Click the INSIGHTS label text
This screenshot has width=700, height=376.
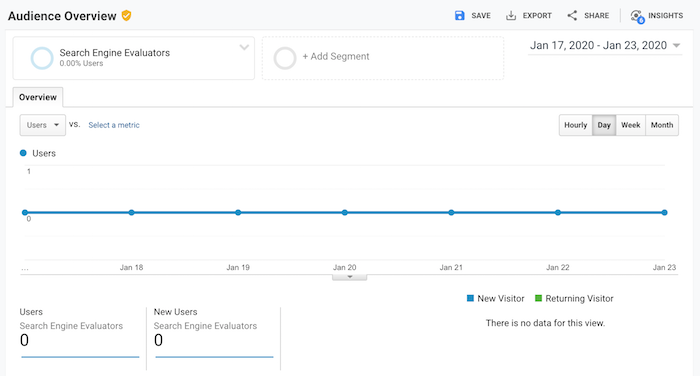665,16
